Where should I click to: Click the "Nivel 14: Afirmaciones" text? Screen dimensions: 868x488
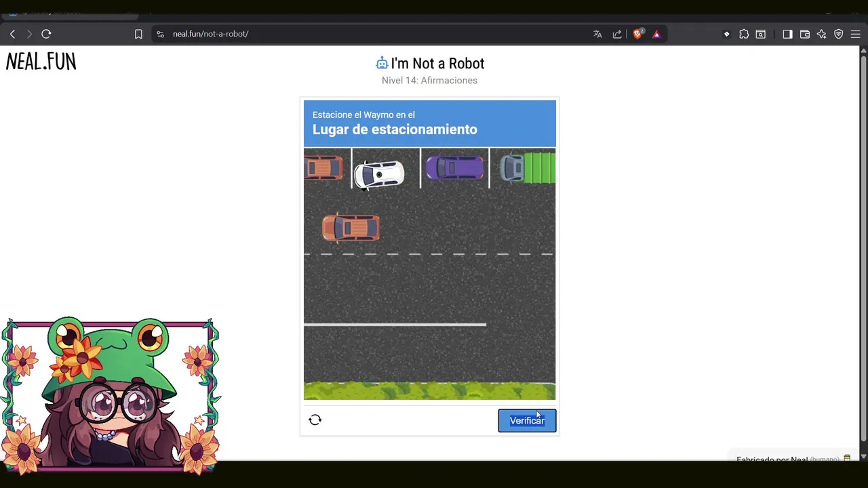pyautogui.click(x=429, y=81)
